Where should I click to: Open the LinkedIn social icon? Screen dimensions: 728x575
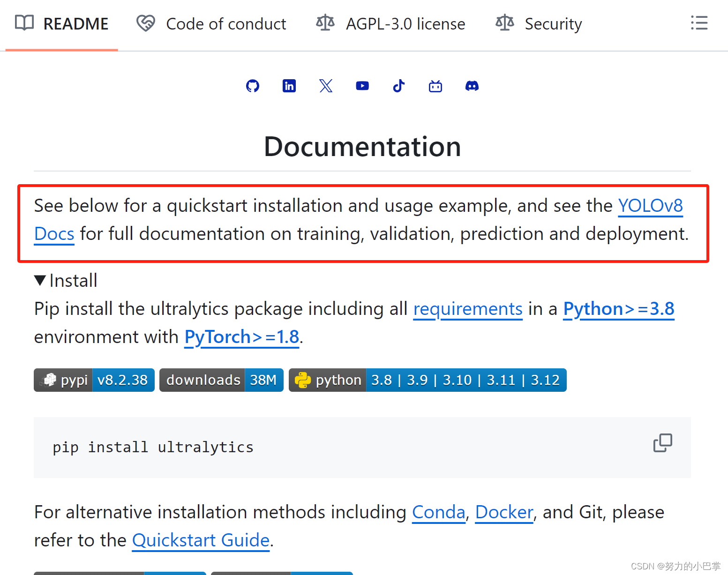click(289, 86)
